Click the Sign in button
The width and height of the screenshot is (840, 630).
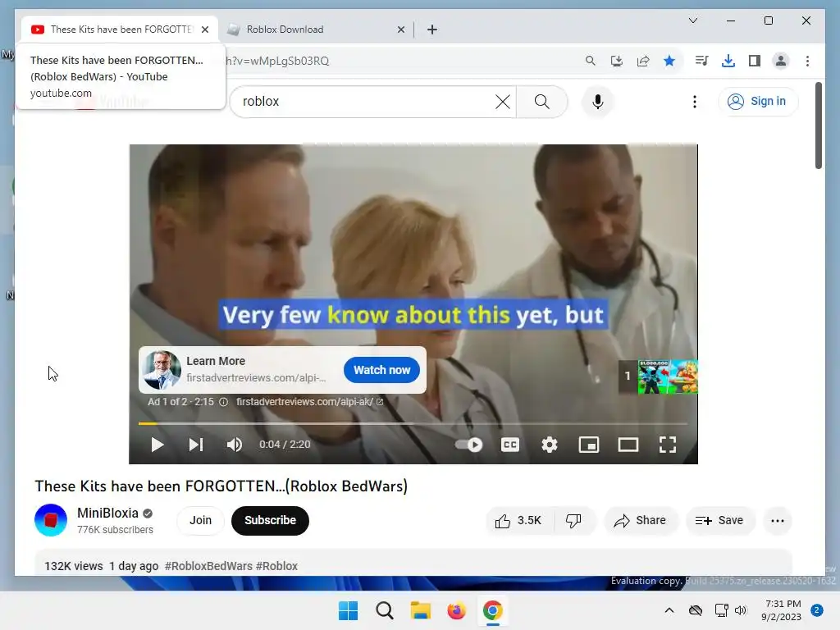[x=757, y=101]
